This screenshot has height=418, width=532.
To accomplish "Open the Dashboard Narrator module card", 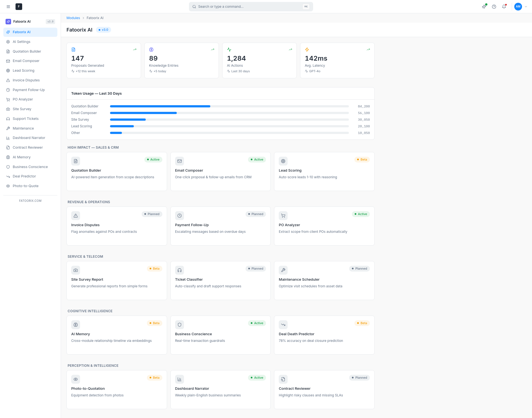I will pyautogui.click(x=221, y=389).
